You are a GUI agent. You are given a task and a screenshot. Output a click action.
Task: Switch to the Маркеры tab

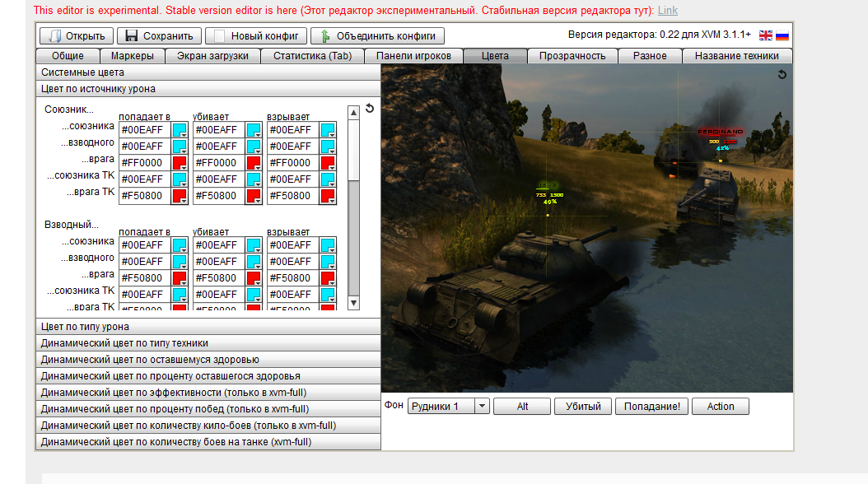click(133, 56)
